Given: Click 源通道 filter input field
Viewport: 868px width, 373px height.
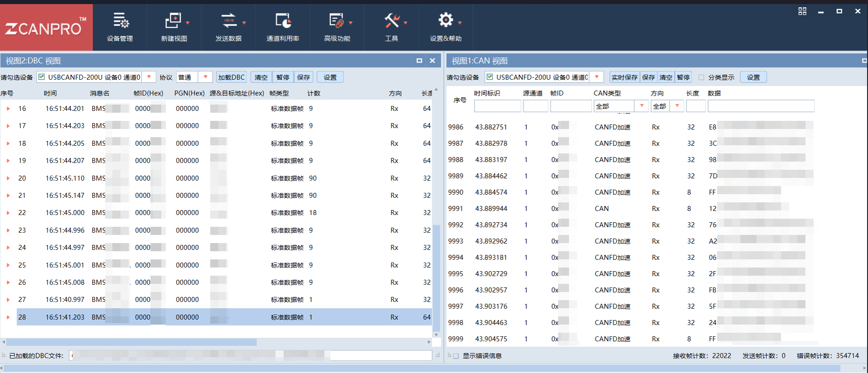Looking at the screenshot, I should click(535, 106).
